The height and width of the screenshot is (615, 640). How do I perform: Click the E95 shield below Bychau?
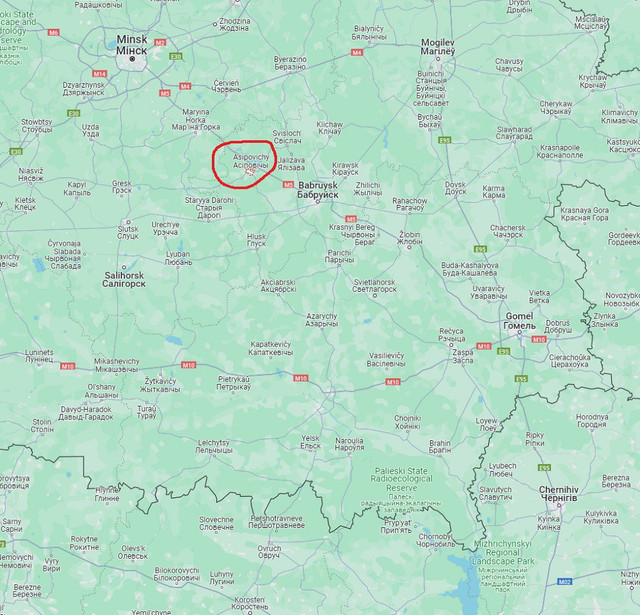tap(444, 140)
